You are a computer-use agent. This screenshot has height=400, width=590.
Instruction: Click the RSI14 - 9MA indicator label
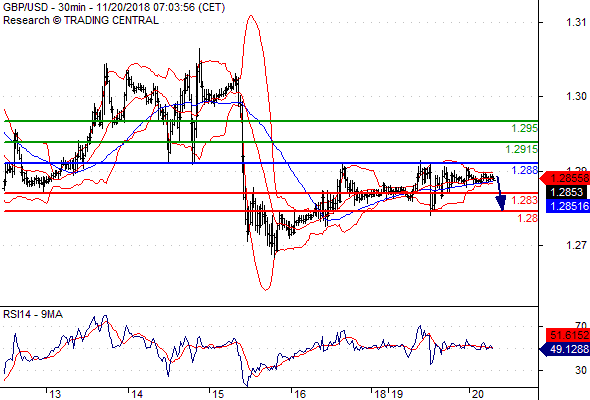click(33, 314)
